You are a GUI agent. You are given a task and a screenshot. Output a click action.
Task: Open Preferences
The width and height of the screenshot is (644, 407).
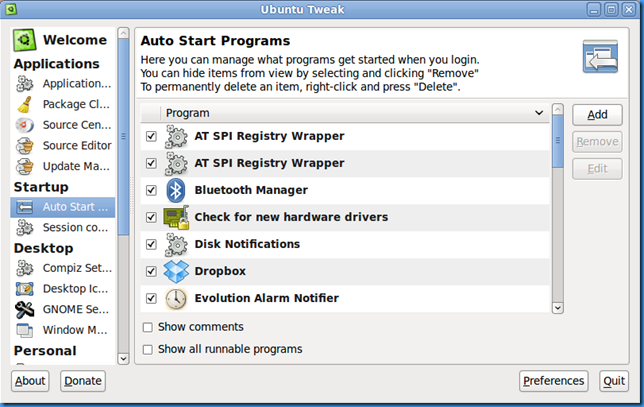pos(553,381)
